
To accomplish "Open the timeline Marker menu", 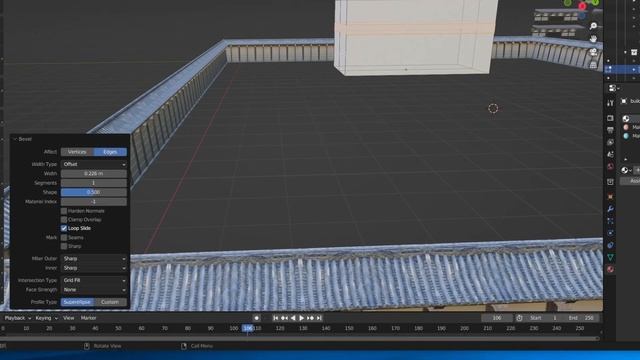I will (x=89, y=318).
